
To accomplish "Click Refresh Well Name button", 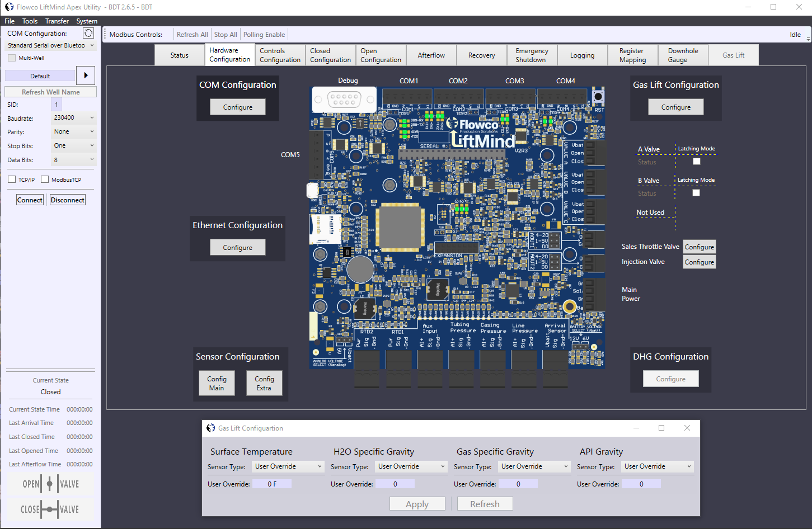I will tap(50, 92).
